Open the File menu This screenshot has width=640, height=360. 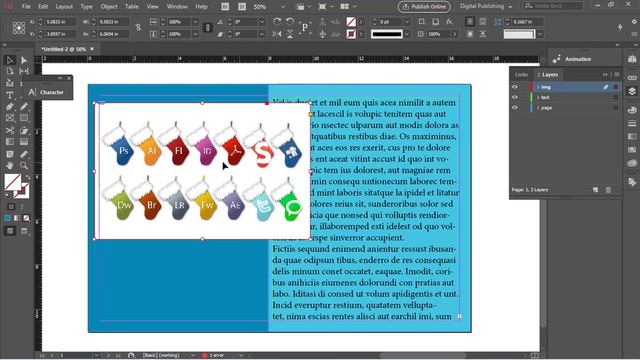26,7
